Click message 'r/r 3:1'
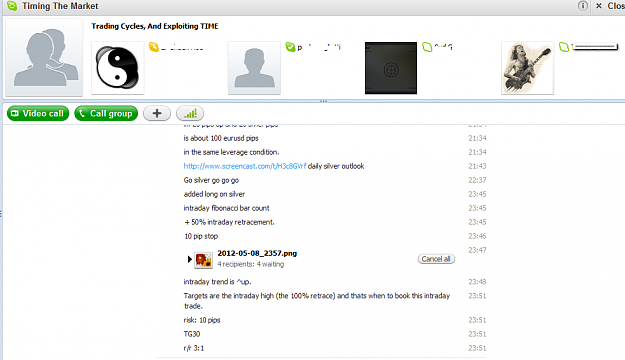625x360 pixels. (194, 348)
